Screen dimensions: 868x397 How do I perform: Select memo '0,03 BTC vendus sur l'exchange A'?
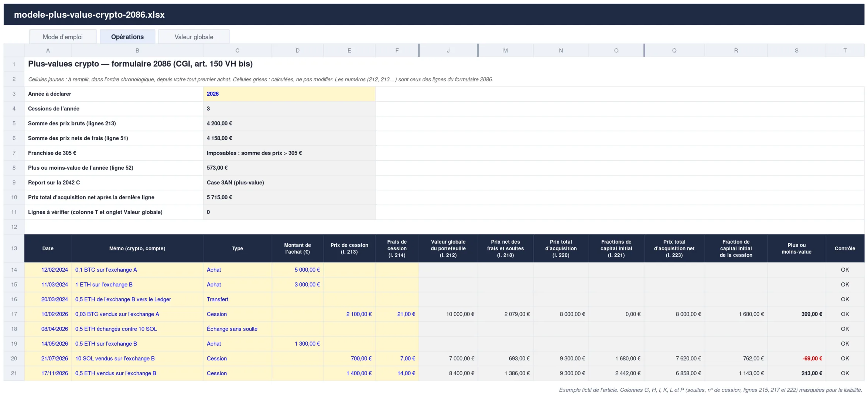click(x=137, y=314)
